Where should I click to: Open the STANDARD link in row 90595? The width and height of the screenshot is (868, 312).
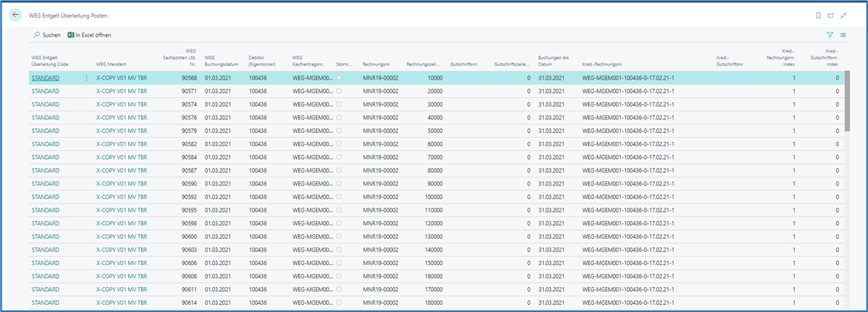tap(45, 210)
